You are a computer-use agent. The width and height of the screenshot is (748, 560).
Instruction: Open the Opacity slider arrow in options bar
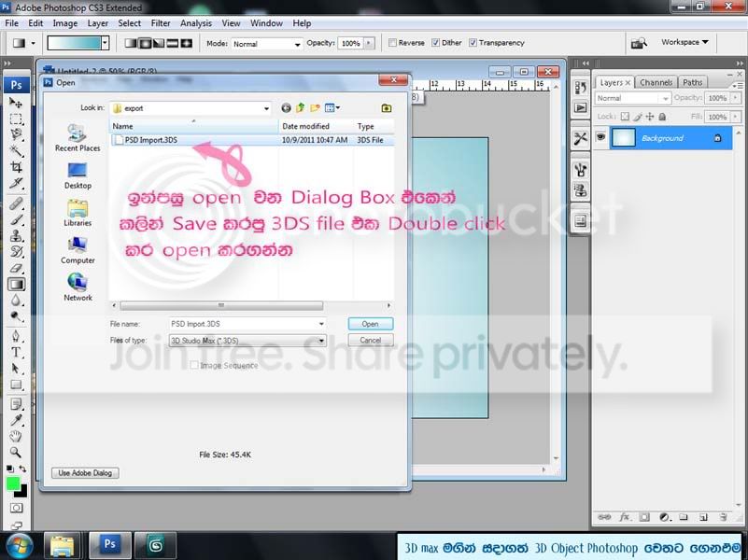369,43
